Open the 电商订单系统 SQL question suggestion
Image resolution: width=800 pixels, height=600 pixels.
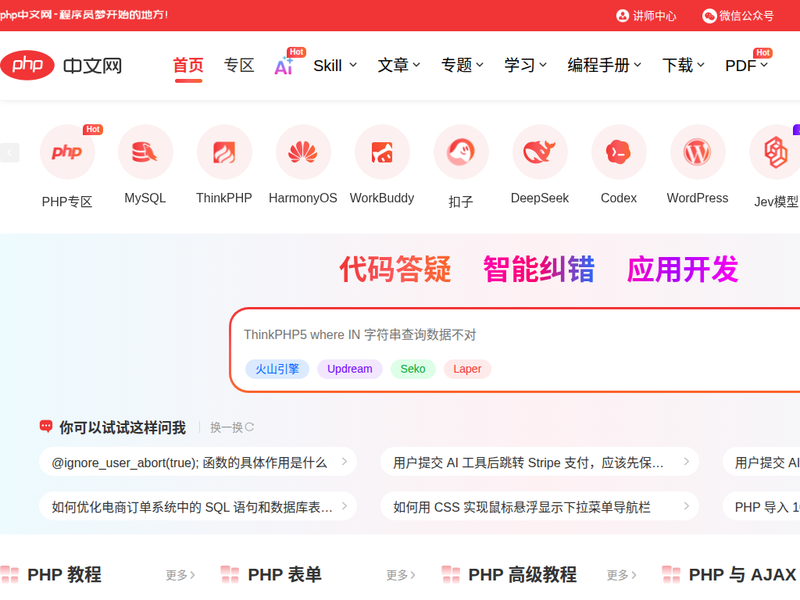(x=198, y=506)
